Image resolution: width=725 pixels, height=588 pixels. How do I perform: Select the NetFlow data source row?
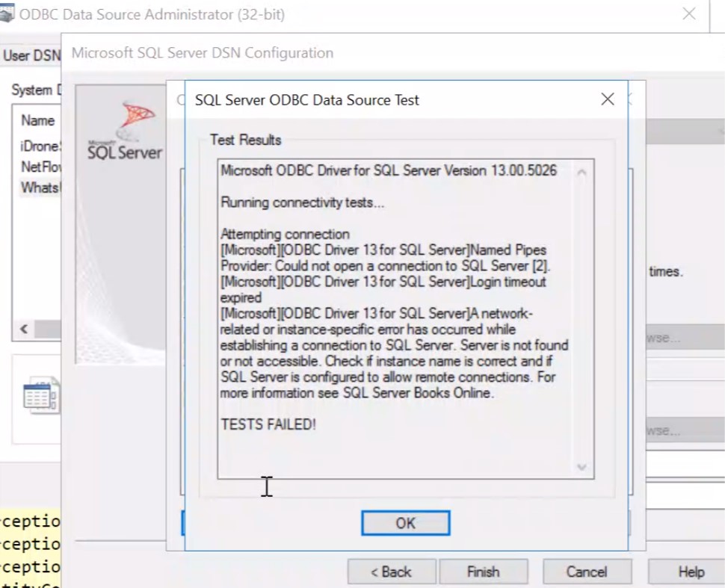(40, 167)
